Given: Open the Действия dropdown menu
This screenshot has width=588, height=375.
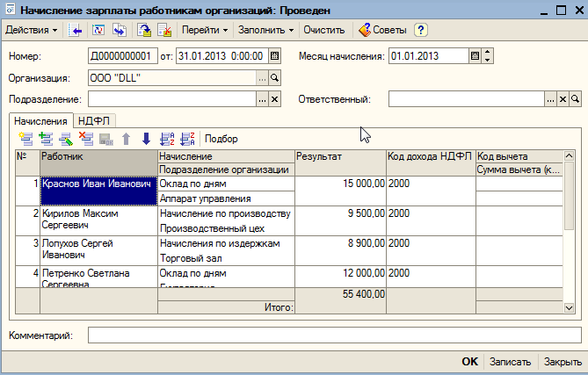Looking at the screenshot, I should (x=32, y=30).
